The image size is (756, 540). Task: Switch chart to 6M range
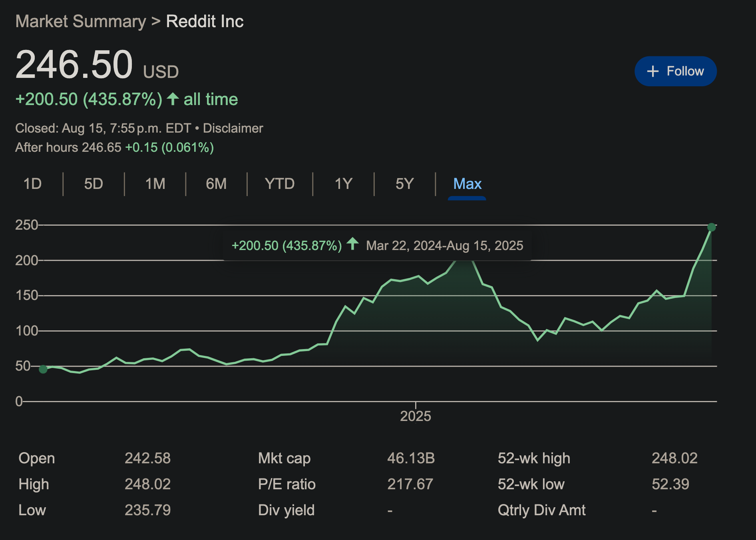pos(216,184)
